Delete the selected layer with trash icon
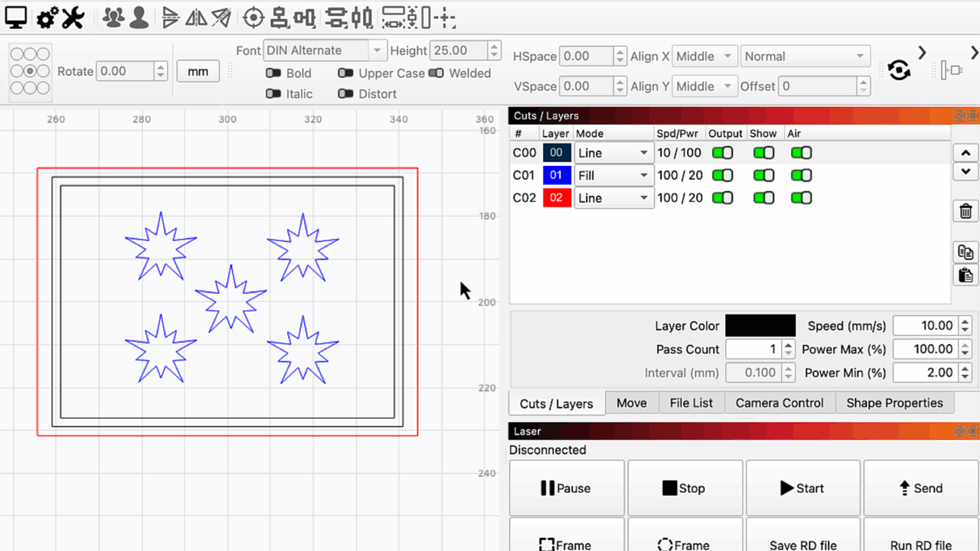Screen dimensions: 980x551 click(965, 211)
